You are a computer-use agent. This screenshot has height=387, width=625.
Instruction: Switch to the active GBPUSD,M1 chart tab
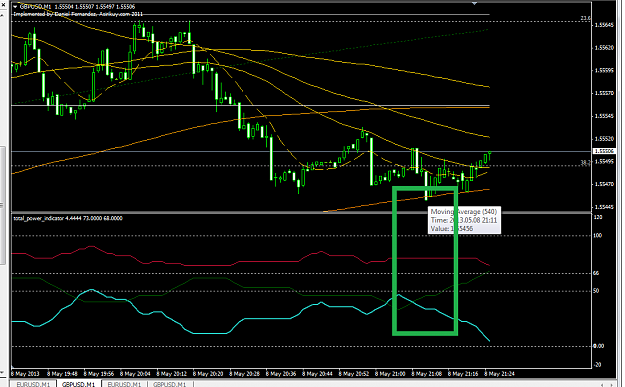click(x=79, y=384)
